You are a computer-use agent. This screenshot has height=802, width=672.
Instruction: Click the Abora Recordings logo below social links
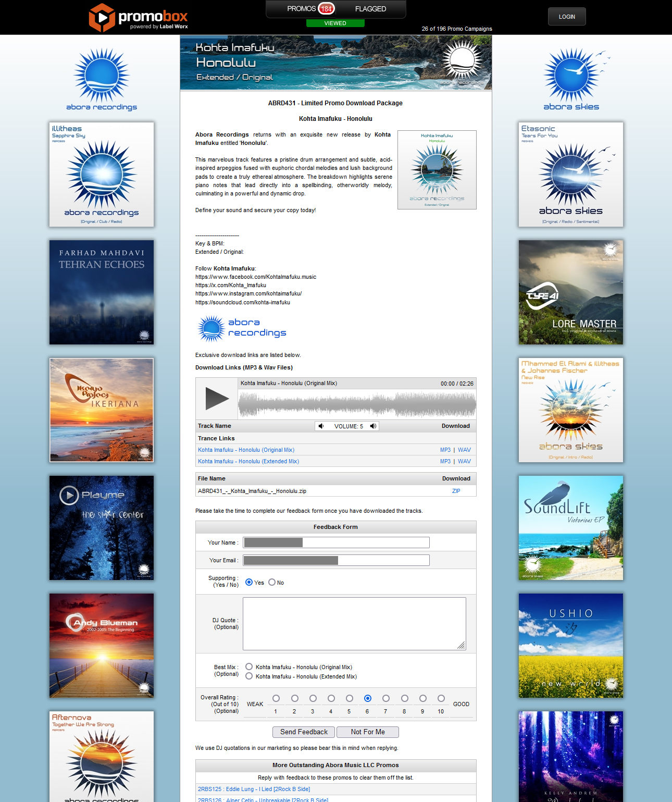point(242,328)
